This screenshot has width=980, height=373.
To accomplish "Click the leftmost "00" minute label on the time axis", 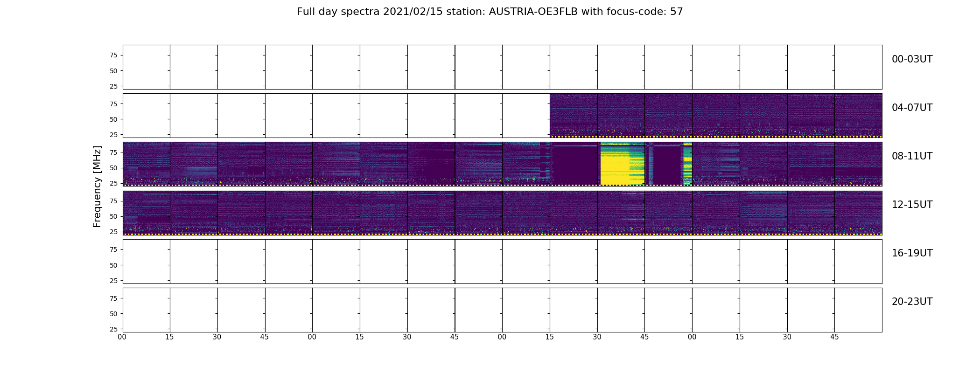I will point(122,337).
